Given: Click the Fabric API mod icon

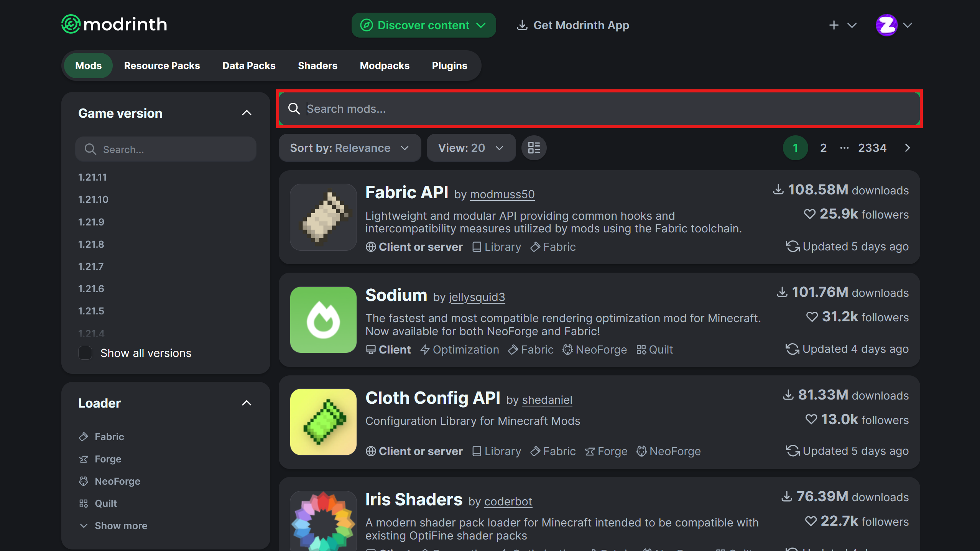Looking at the screenshot, I should 323,217.
